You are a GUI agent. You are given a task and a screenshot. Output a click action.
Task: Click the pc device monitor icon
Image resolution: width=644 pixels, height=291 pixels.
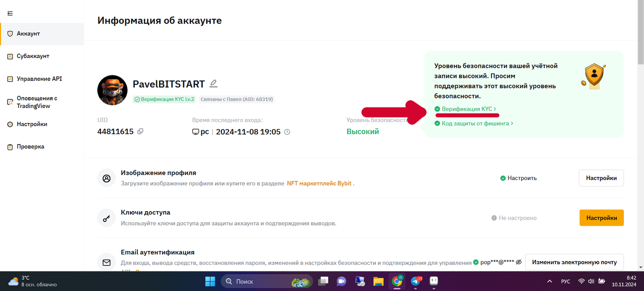pos(196,132)
